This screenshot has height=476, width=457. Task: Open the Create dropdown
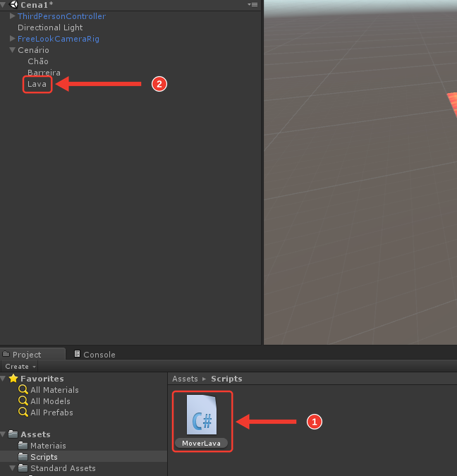[x=19, y=367]
